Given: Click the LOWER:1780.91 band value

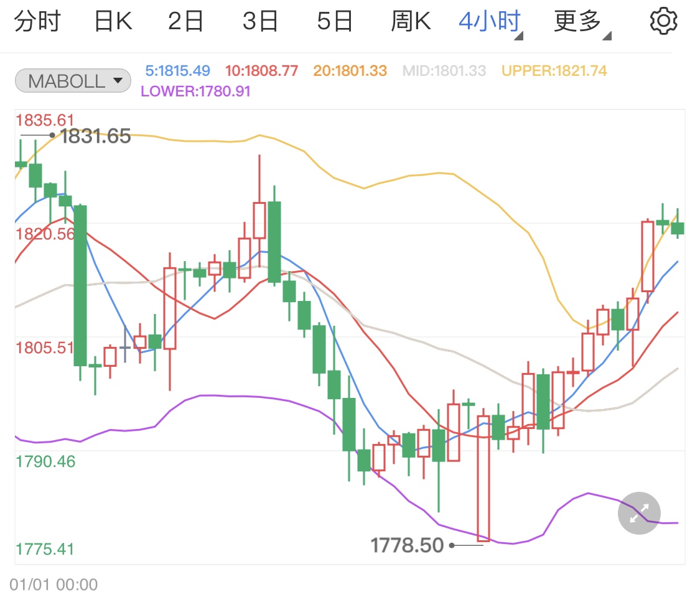Looking at the screenshot, I should tap(195, 91).
